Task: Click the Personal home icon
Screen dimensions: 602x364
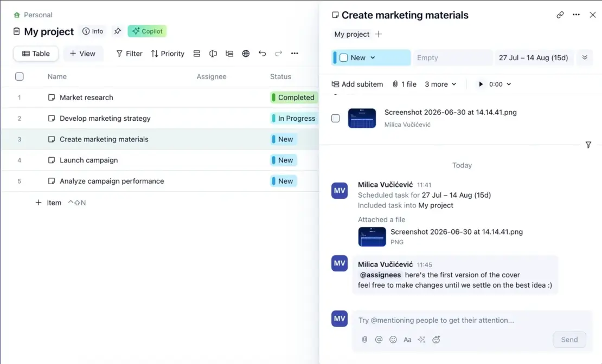Action: (x=16, y=15)
